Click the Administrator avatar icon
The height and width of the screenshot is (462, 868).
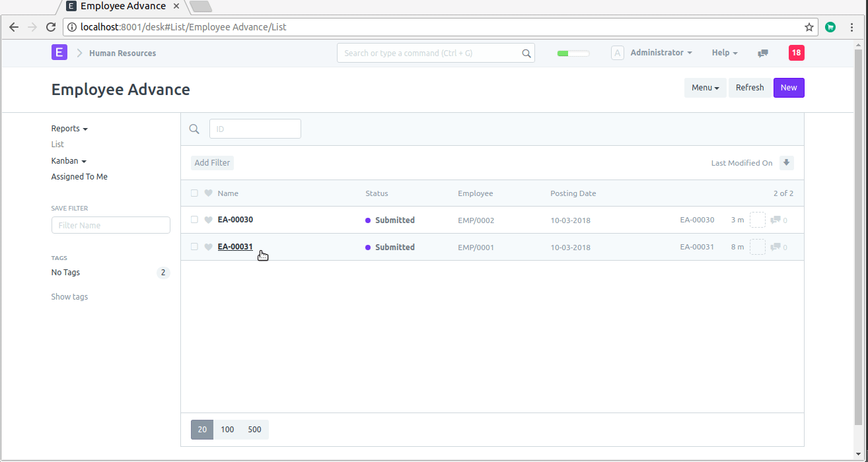(x=618, y=53)
